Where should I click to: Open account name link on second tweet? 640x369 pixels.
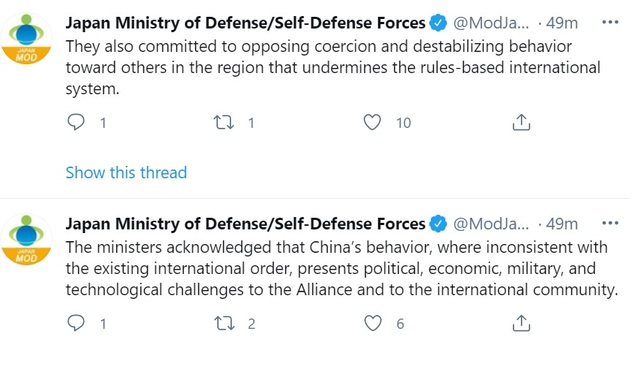[x=245, y=224]
